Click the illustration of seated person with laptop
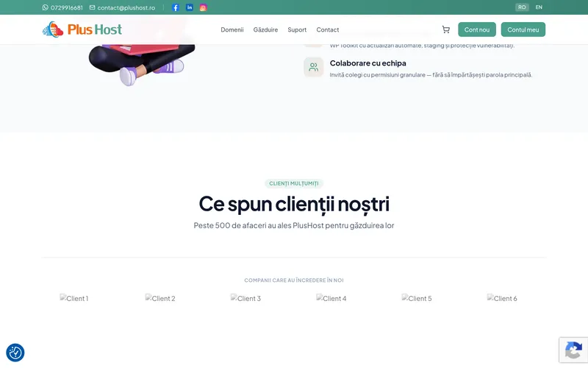Screen dimensions: 588x368 (142, 65)
